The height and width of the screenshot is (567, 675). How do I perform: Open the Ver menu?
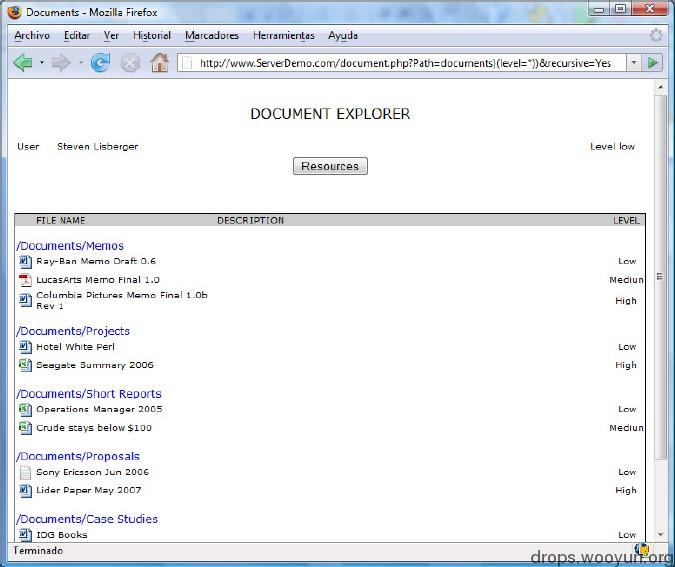click(111, 36)
